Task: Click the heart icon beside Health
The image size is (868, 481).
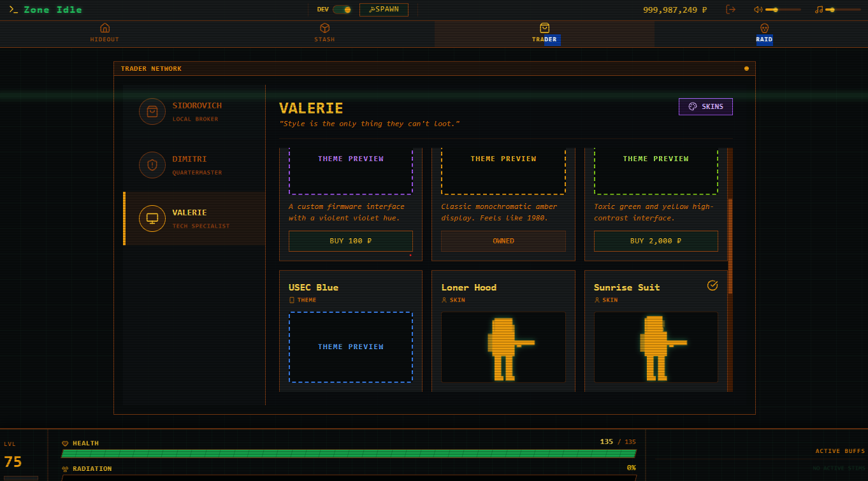Action: tap(65, 443)
